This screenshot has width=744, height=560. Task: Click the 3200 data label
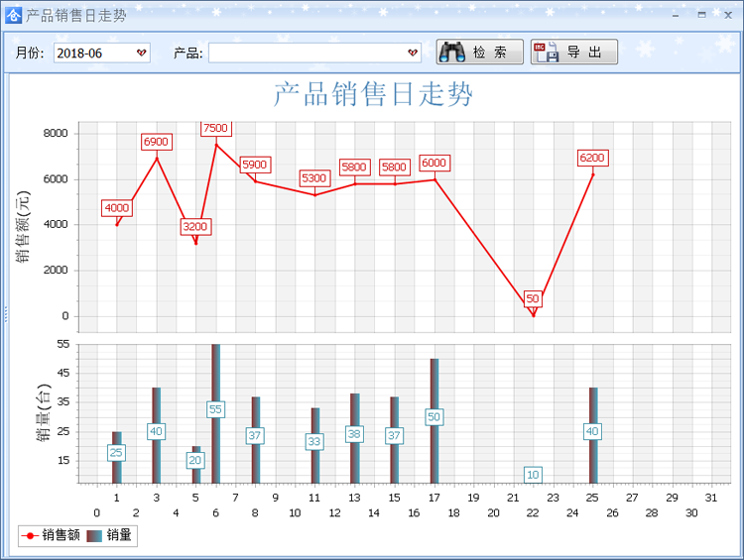(195, 227)
